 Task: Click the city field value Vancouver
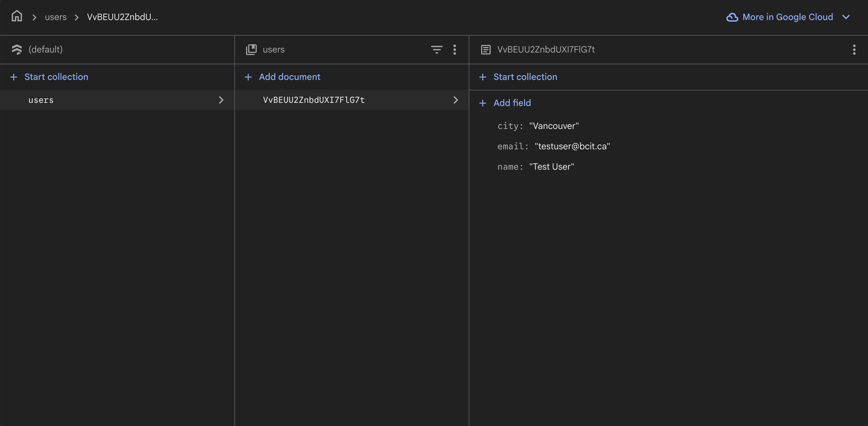[554, 126]
